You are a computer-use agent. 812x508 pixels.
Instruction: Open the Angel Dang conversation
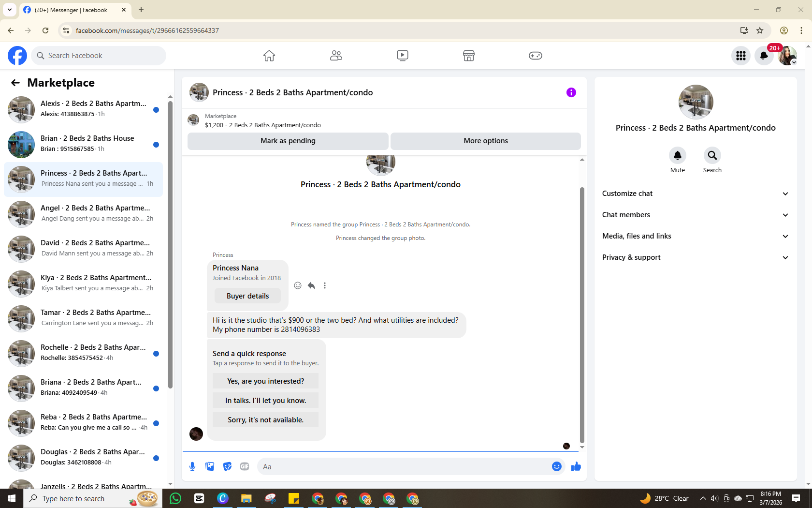[x=83, y=214]
